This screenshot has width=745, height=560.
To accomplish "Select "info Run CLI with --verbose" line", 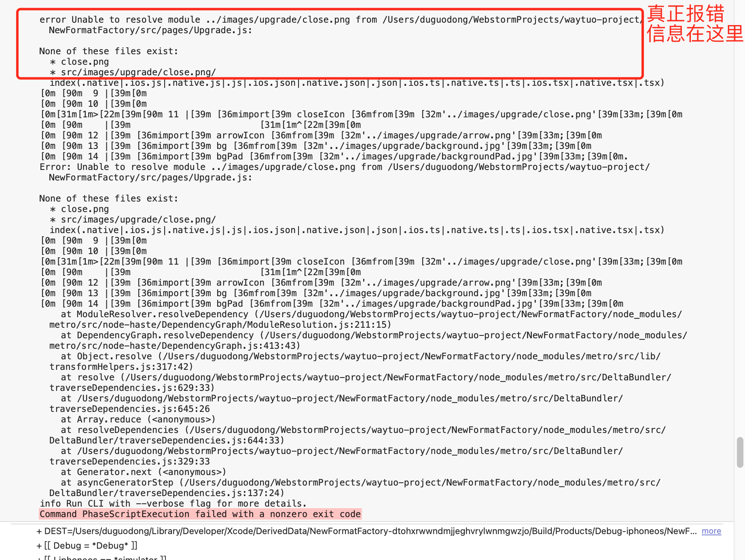I will 173,503.
